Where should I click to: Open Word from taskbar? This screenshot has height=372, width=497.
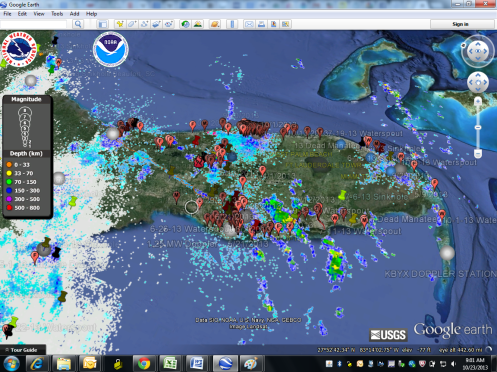tap(197, 364)
